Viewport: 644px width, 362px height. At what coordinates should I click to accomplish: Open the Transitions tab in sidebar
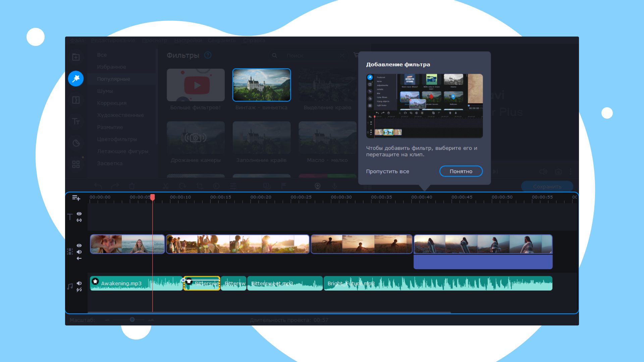tap(76, 100)
